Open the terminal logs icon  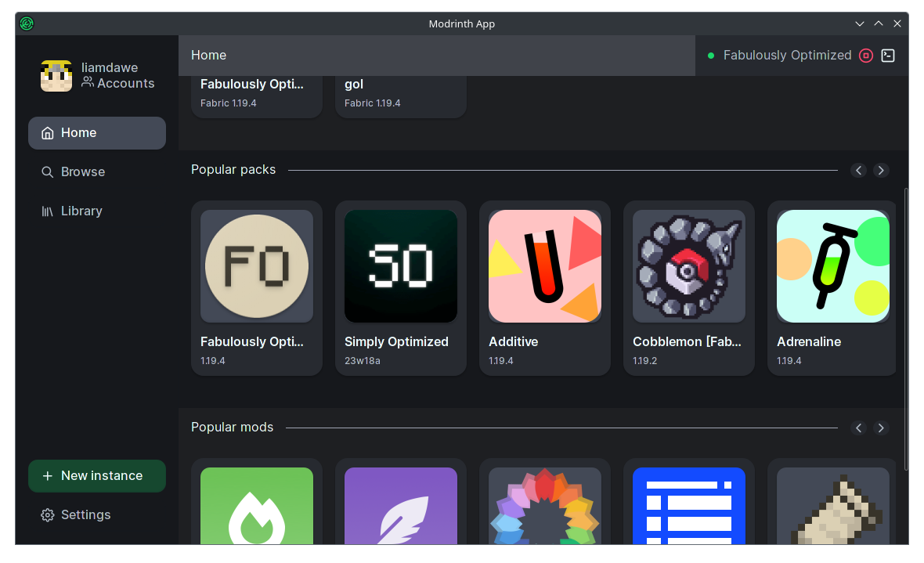(x=888, y=56)
